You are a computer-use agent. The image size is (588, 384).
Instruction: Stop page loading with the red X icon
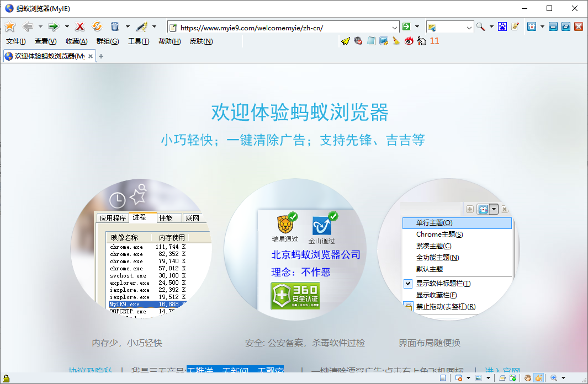tap(80, 26)
